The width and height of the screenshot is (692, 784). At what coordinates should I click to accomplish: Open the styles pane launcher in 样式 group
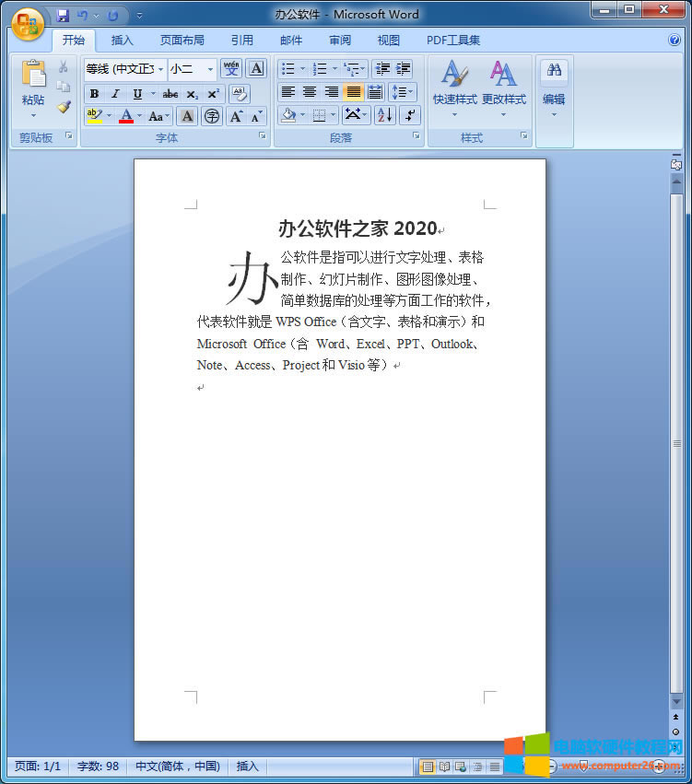[524, 135]
